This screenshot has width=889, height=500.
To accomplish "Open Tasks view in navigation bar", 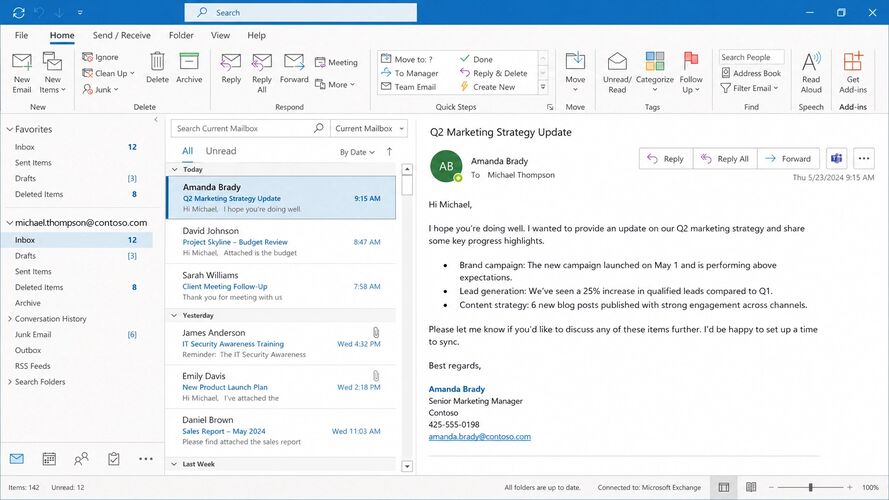I will [x=113, y=459].
